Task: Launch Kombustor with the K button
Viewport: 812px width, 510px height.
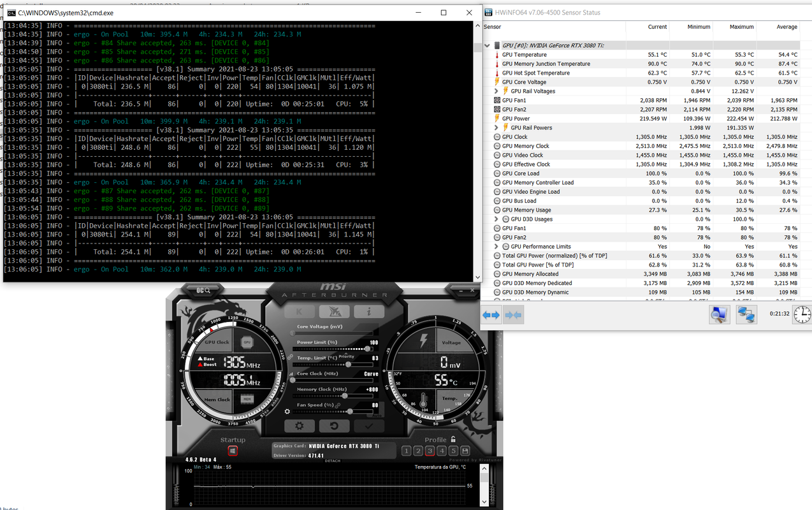Action: pyautogui.click(x=300, y=312)
